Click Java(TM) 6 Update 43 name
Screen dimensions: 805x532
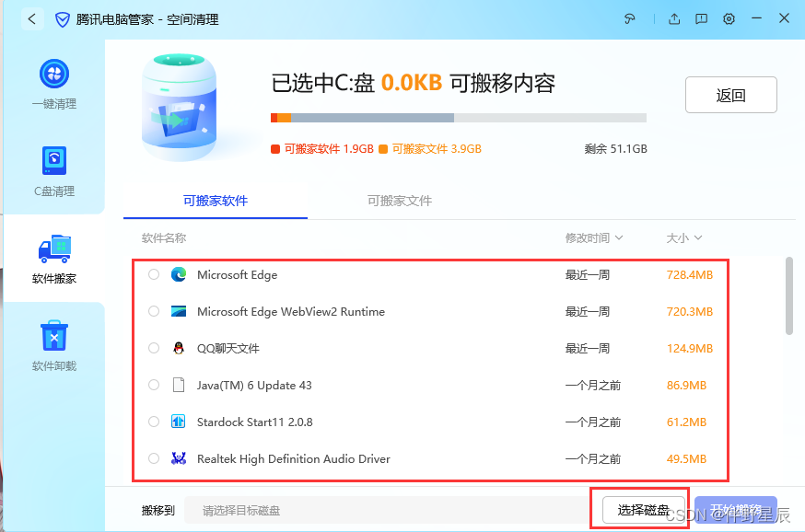(x=254, y=386)
